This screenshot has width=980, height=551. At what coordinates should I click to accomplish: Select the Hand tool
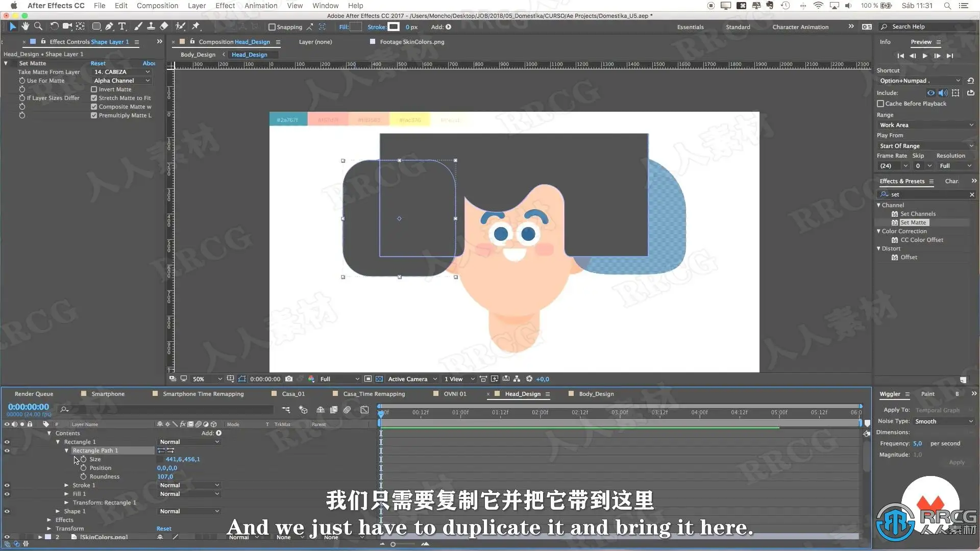25,27
